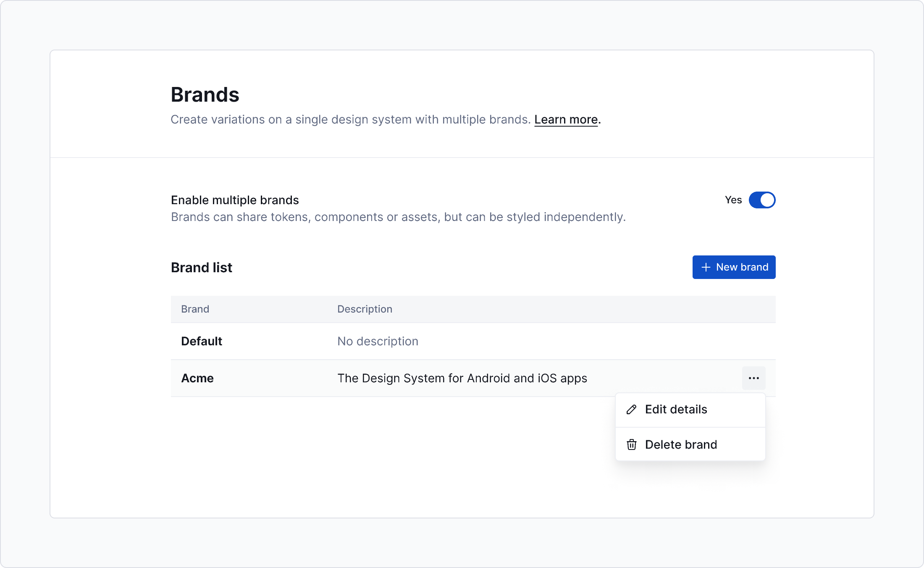Screen dimensions: 924x568
Task: Create a new brand with New brand button
Action: click(734, 267)
